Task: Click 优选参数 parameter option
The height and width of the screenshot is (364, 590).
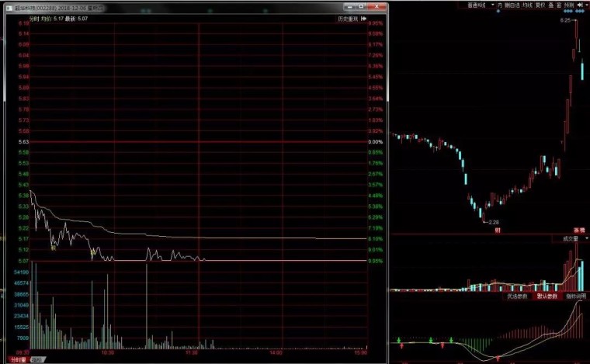Action: coord(518,296)
